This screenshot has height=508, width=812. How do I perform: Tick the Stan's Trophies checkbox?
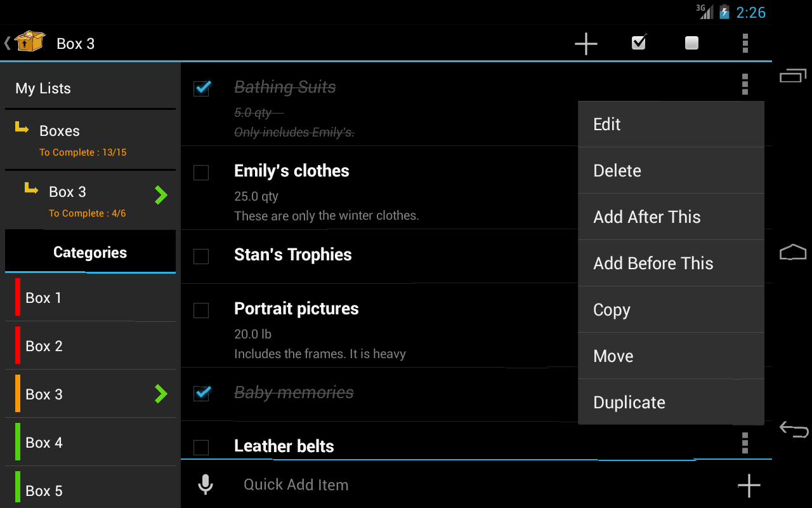[x=201, y=256]
